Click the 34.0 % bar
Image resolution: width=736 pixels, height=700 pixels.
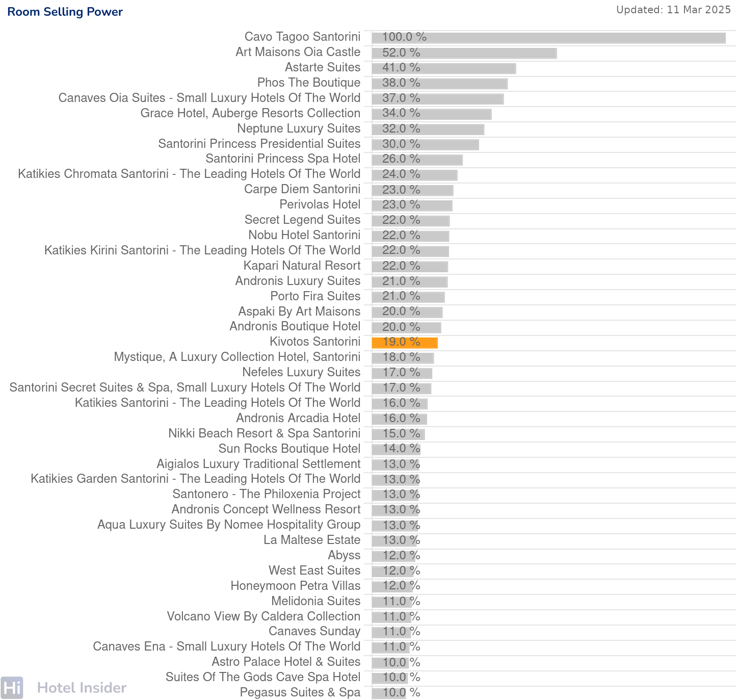(432, 114)
